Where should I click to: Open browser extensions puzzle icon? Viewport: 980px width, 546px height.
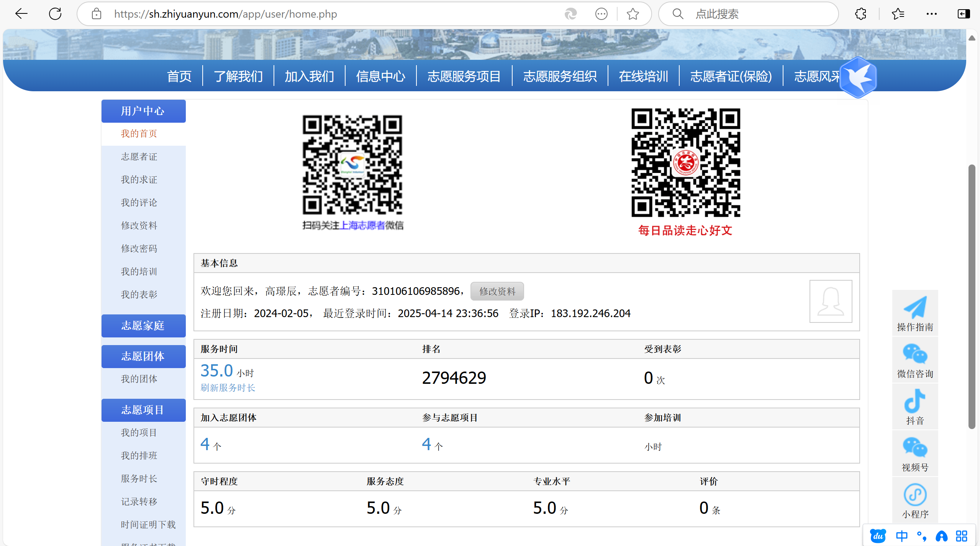coord(860,14)
